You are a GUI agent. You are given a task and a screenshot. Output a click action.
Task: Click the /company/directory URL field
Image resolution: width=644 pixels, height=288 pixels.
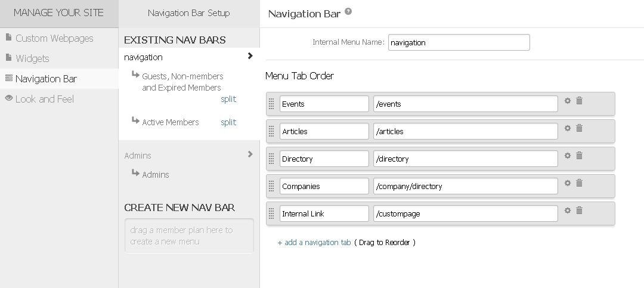tap(465, 186)
